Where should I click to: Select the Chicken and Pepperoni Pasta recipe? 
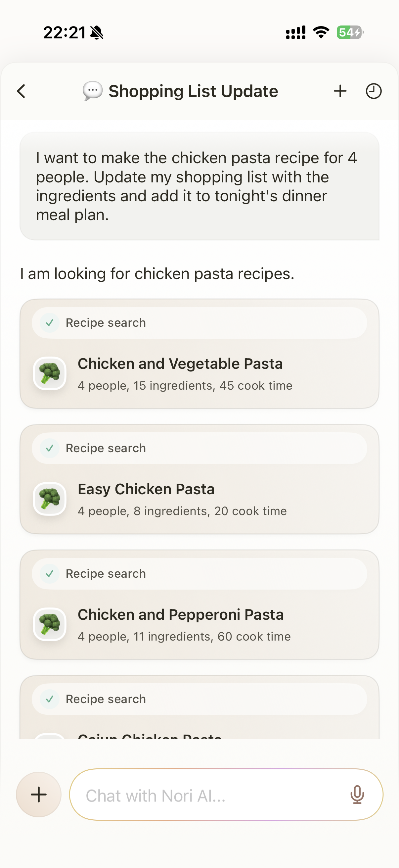(x=181, y=615)
